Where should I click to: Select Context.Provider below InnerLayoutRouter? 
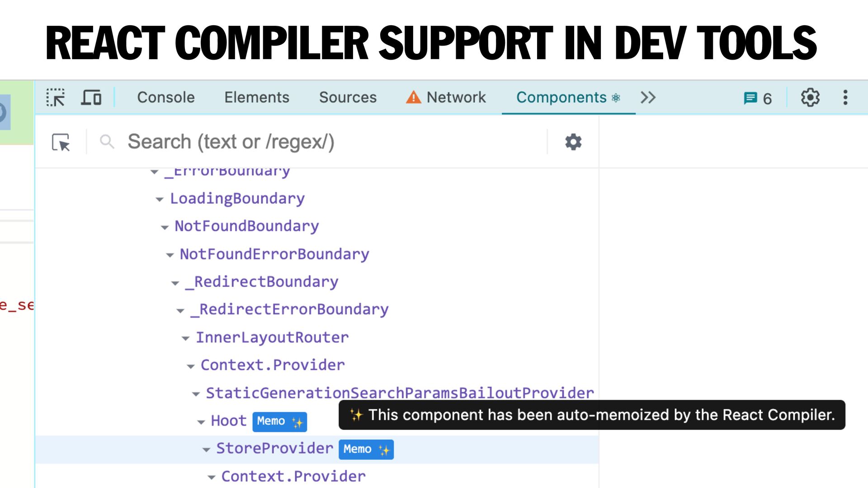tap(273, 365)
